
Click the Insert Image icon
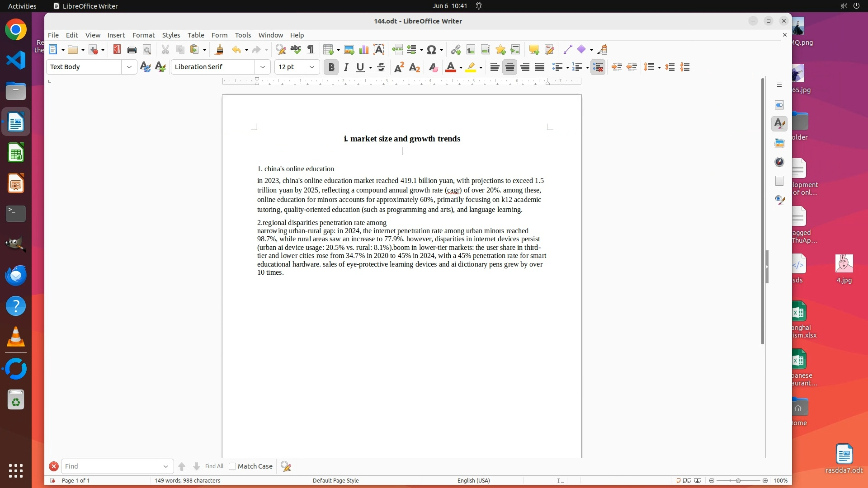pyautogui.click(x=349, y=50)
